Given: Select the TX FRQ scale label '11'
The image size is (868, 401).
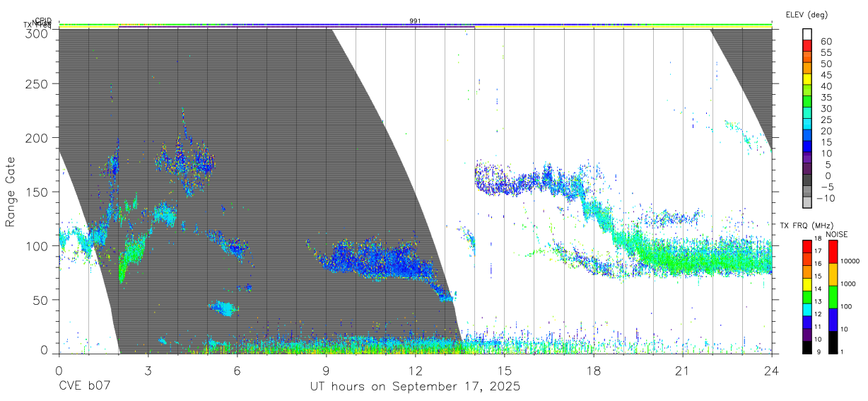Looking at the screenshot, I should tap(818, 328).
